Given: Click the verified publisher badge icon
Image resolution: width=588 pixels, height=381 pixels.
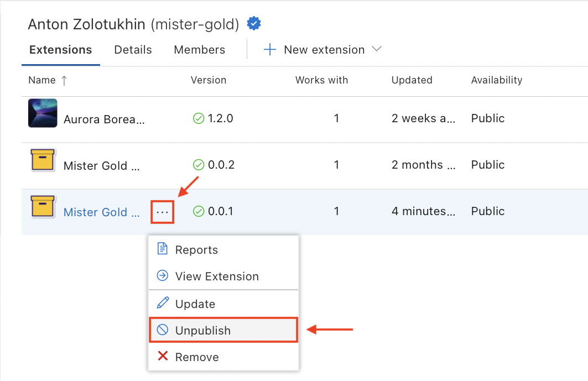Looking at the screenshot, I should [254, 24].
